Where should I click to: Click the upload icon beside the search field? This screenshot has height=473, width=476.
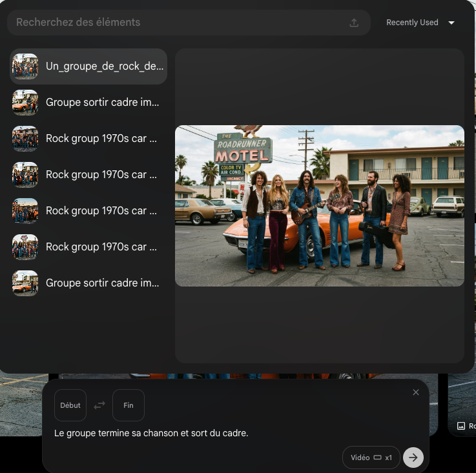(x=354, y=23)
